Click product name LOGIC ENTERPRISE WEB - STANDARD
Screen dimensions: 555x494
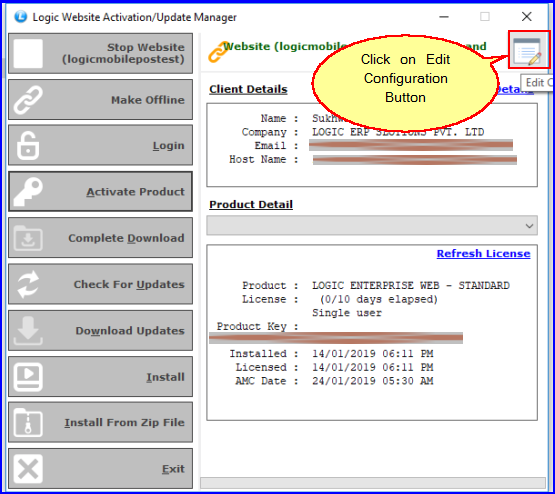point(411,285)
